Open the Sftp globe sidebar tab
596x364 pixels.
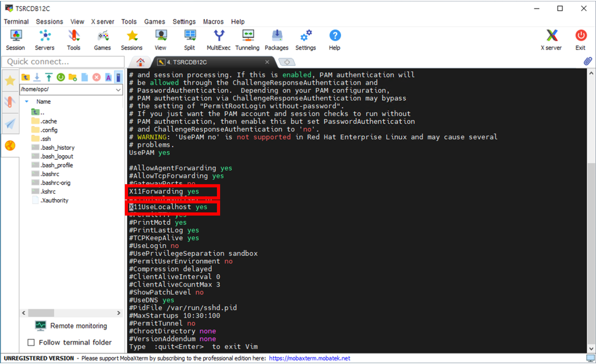pyautogui.click(x=10, y=146)
